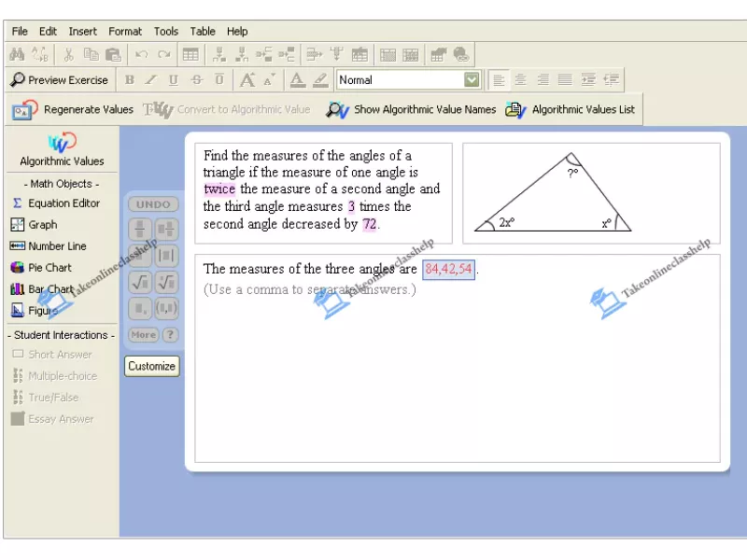Screen dimensions: 747x560
Task: Click the ordered pair template button
Action: (166, 309)
